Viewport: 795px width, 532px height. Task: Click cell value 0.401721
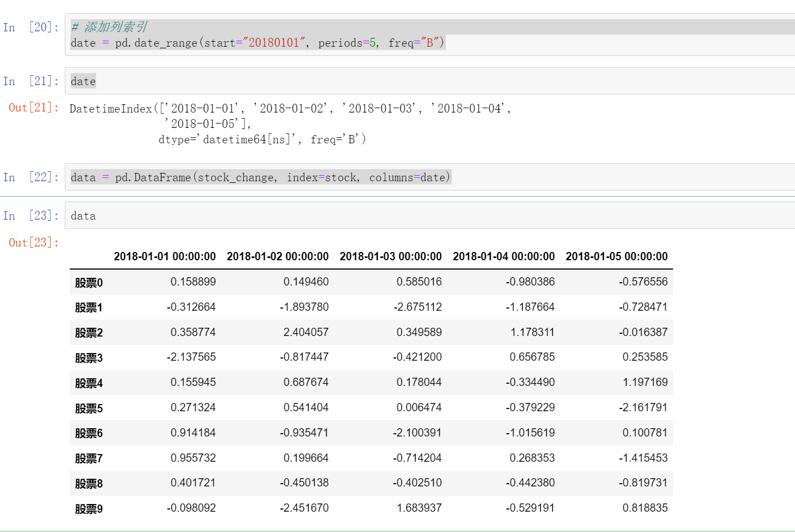193,483
